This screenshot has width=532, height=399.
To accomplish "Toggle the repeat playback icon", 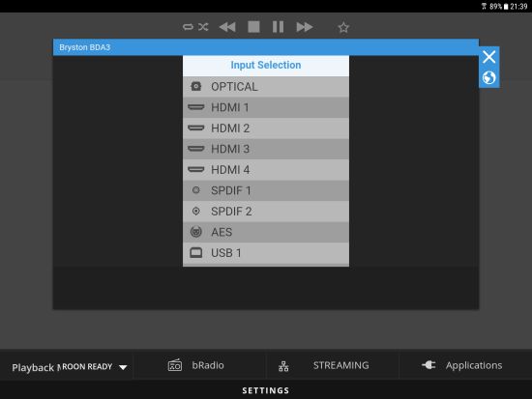I will (188, 27).
